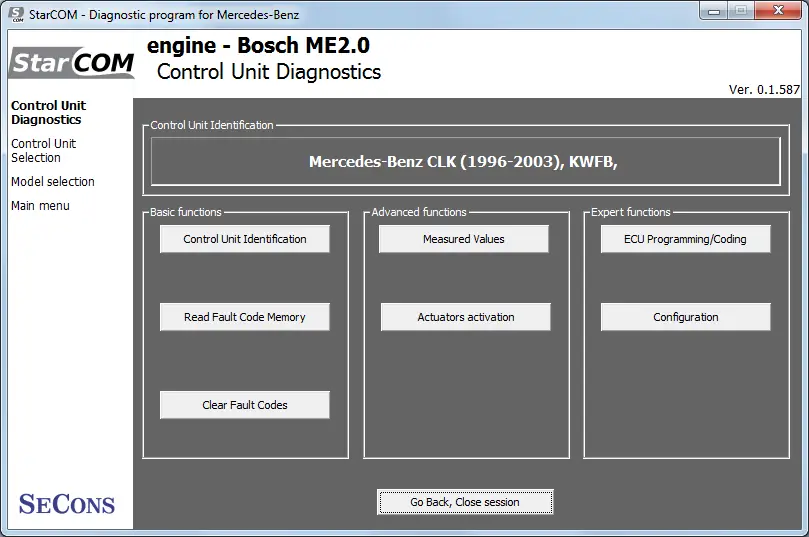Viewport: 809px width, 537px height.
Task: Click Go Back, Close session
Action: (465, 502)
